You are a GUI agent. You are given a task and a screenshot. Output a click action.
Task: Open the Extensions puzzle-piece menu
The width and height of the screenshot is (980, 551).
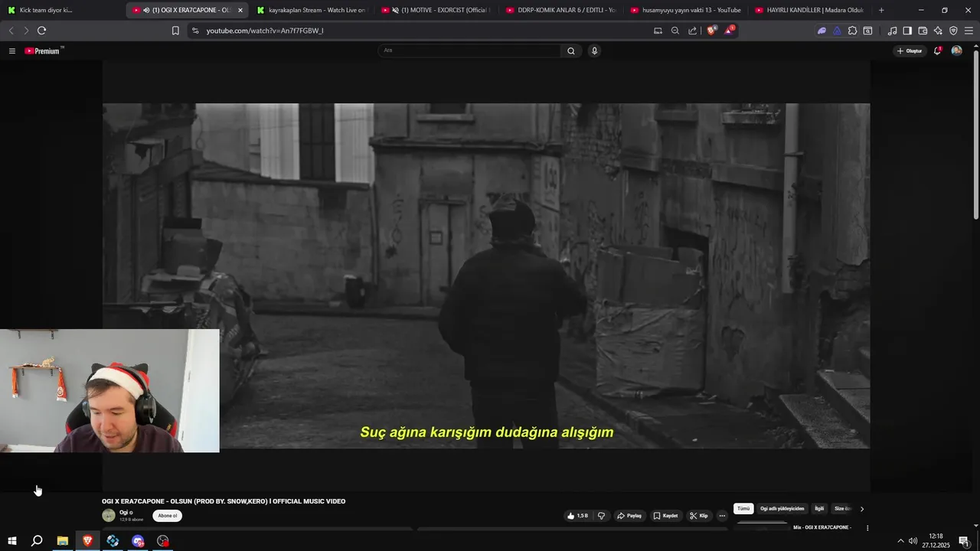point(852,31)
